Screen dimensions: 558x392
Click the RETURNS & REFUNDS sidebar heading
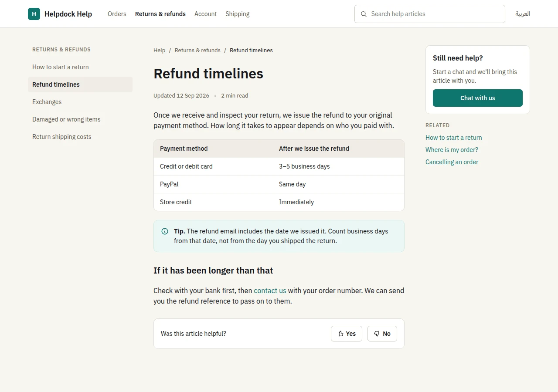pyautogui.click(x=61, y=50)
